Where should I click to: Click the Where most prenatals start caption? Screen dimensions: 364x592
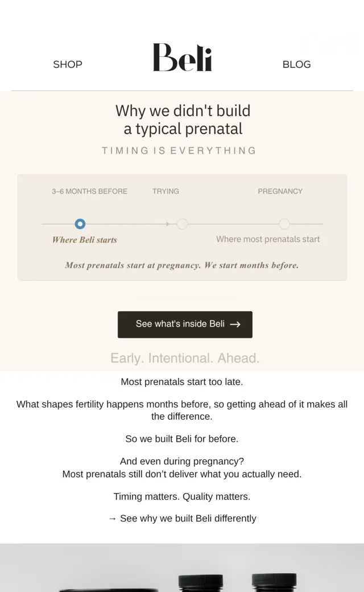[x=268, y=240]
